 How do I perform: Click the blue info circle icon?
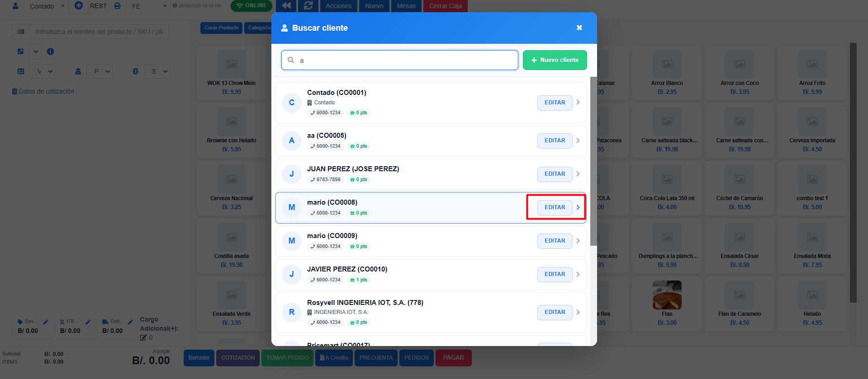coord(51,51)
